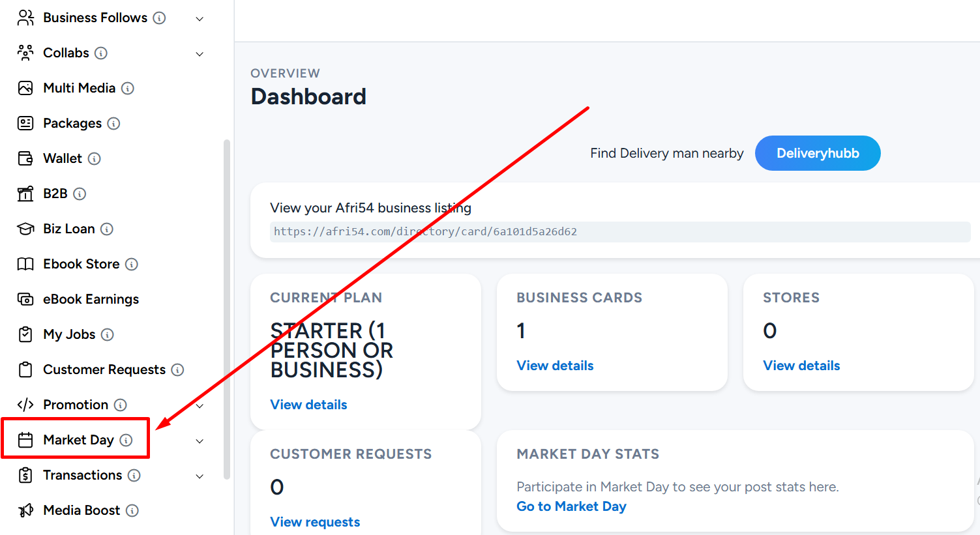The image size is (980, 535).
Task: Click the Afri54 business listing URL field
Action: pos(620,231)
